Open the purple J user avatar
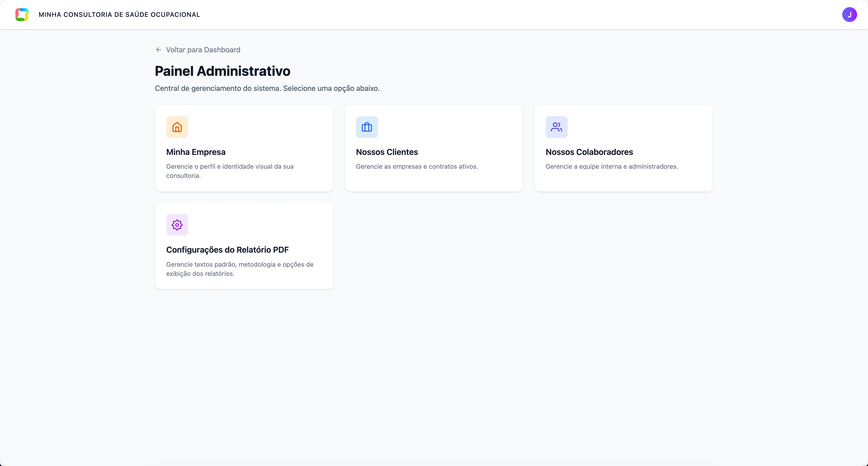The image size is (868, 466). [849, 15]
